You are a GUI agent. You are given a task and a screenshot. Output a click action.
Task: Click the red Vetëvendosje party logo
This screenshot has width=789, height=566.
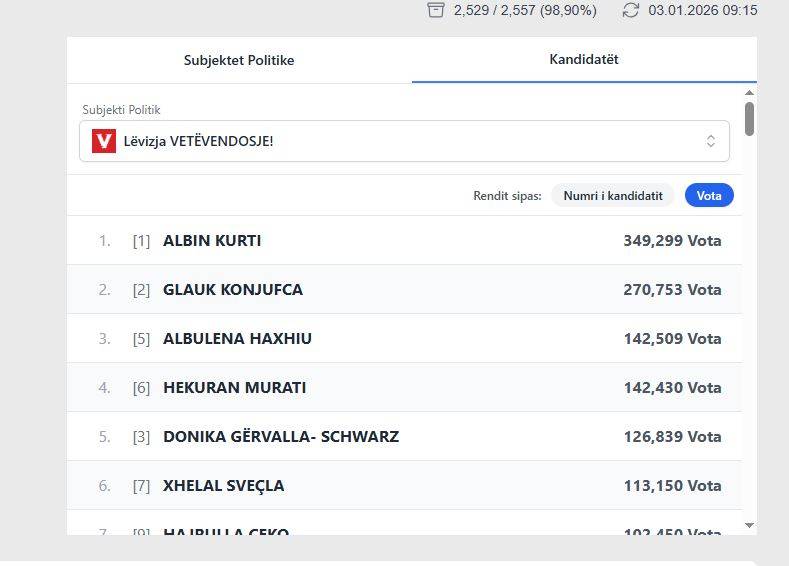tap(104, 141)
